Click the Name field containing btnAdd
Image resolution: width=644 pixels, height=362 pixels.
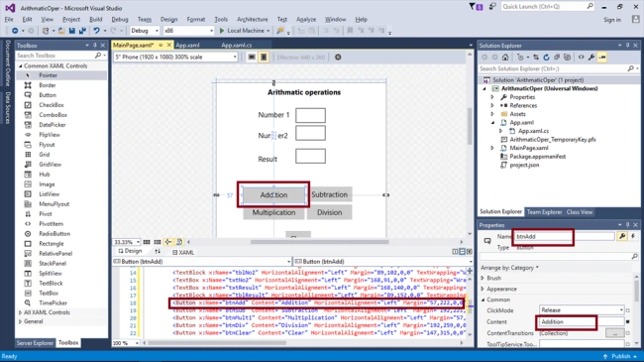pos(565,236)
